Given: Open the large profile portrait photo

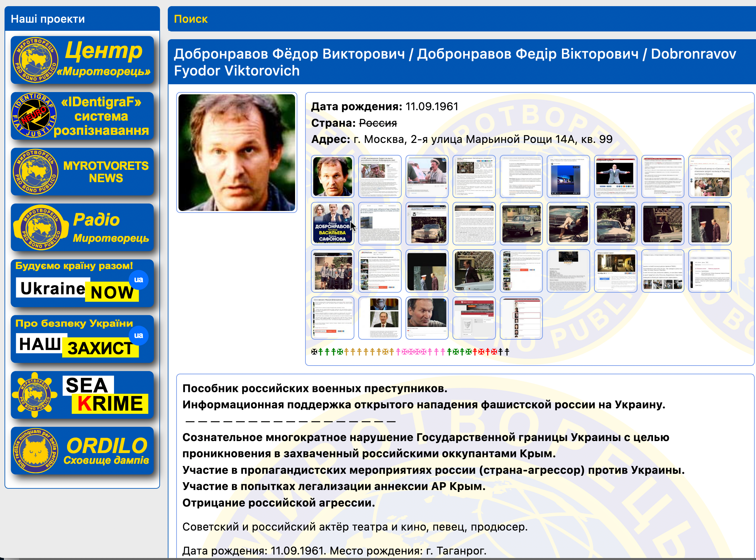Looking at the screenshot, I should pos(236,153).
